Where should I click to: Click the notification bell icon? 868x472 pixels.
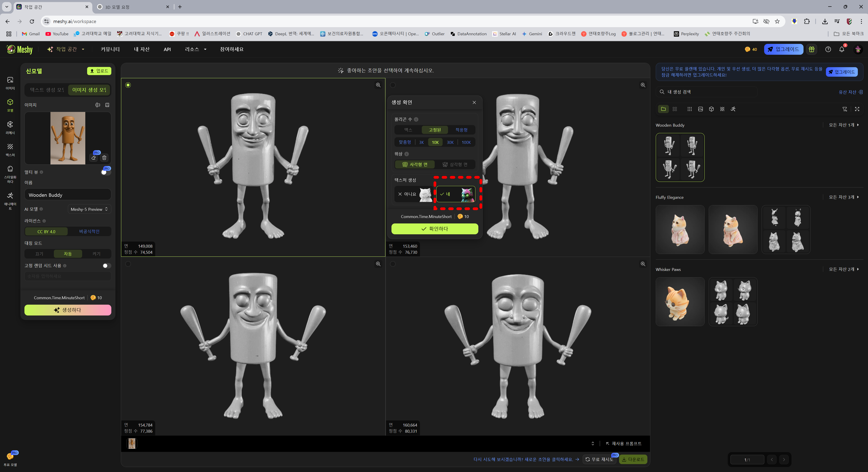pyautogui.click(x=841, y=49)
